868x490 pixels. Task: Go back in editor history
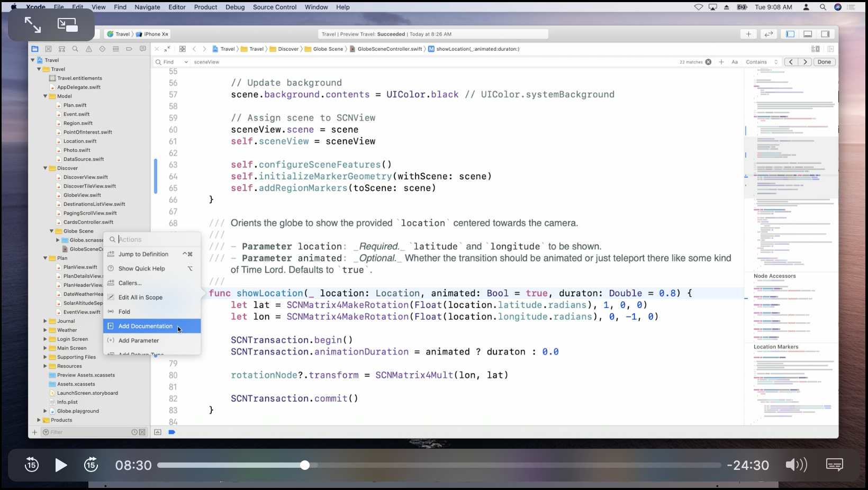coord(194,49)
